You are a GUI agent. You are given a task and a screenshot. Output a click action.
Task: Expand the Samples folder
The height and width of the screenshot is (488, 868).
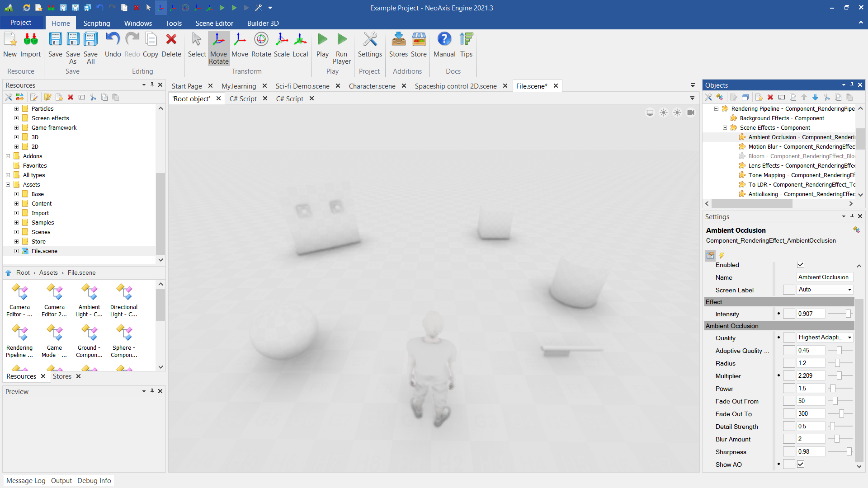coord(17,223)
